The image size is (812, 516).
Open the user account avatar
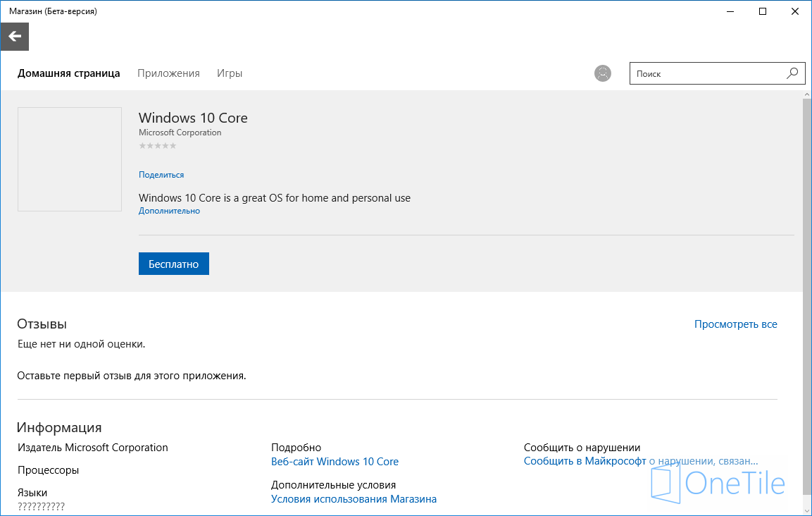[602, 73]
